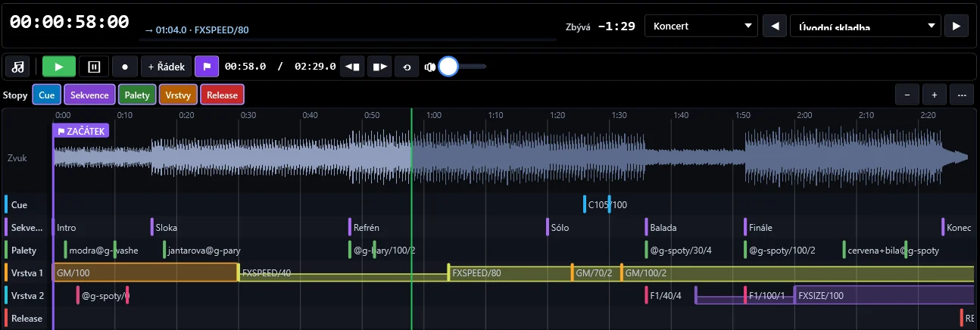The image size is (980, 330).
Task: Toggle the loop button
Action: point(407,67)
